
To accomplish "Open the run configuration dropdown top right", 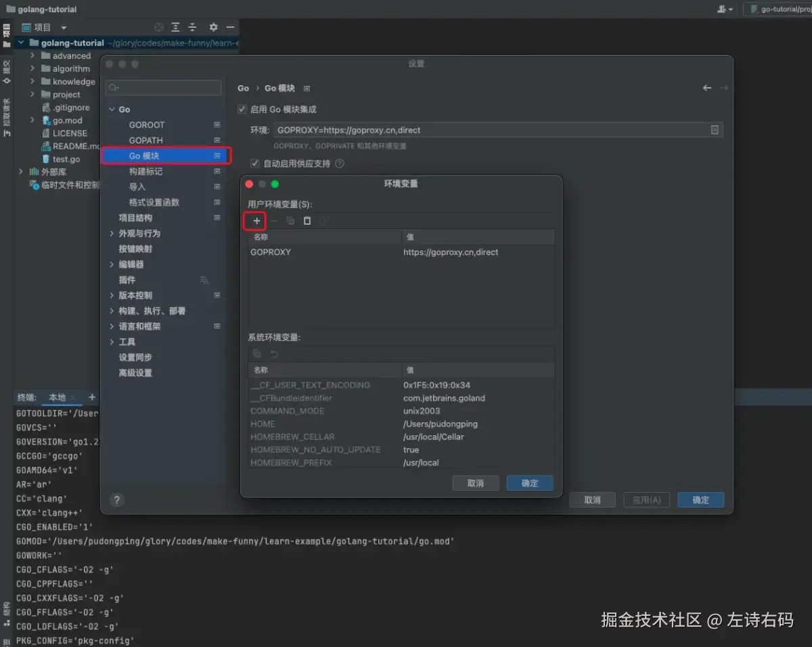I will pyautogui.click(x=778, y=9).
